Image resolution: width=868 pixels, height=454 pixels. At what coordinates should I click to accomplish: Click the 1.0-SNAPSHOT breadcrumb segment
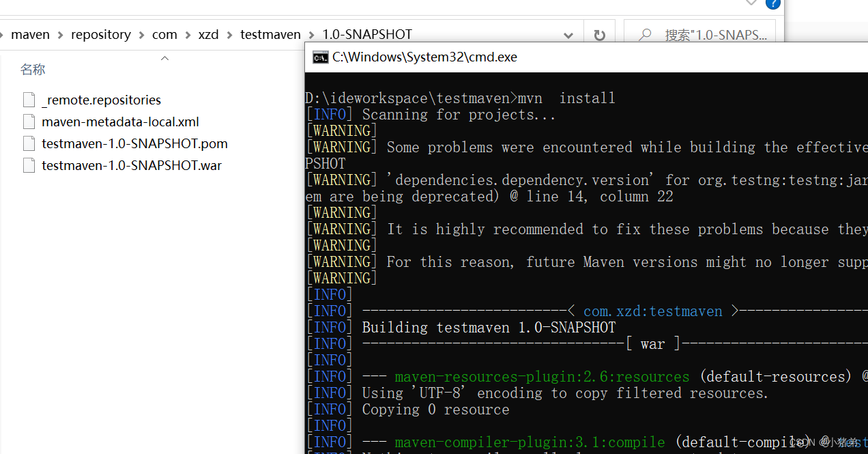[x=367, y=35]
